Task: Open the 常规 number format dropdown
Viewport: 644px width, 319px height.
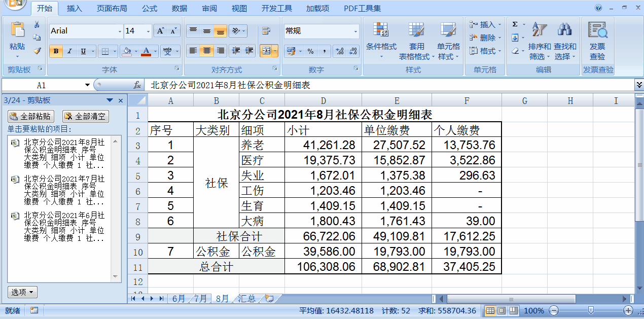Action: (355, 31)
